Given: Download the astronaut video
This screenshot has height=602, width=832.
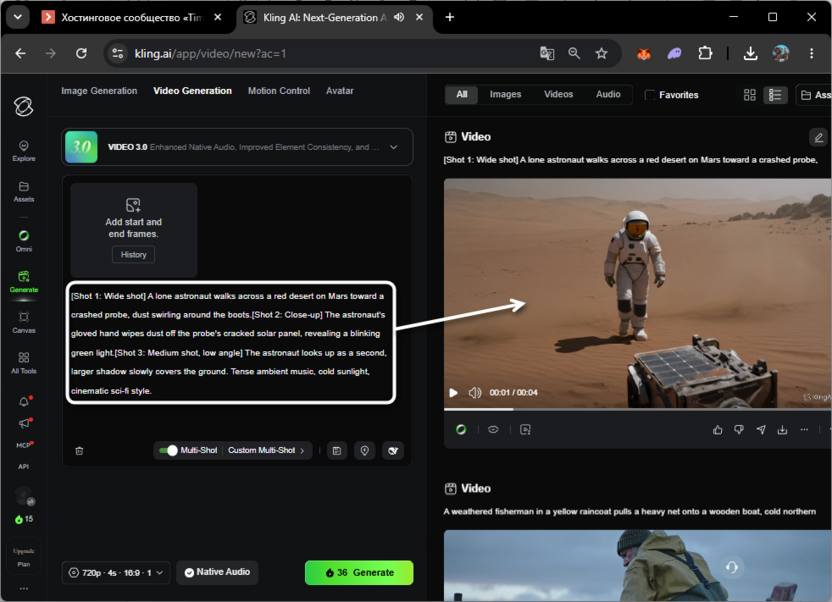Looking at the screenshot, I should point(782,430).
